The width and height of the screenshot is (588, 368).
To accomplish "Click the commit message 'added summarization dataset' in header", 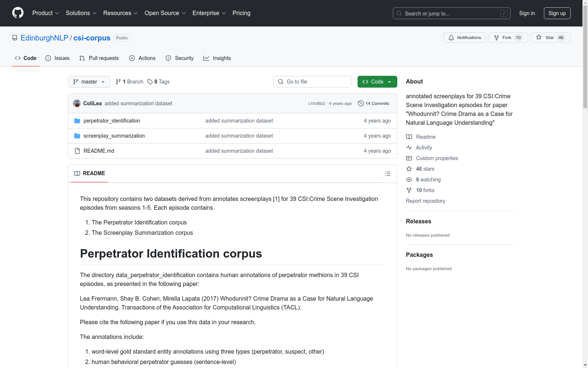I will [x=139, y=103].
